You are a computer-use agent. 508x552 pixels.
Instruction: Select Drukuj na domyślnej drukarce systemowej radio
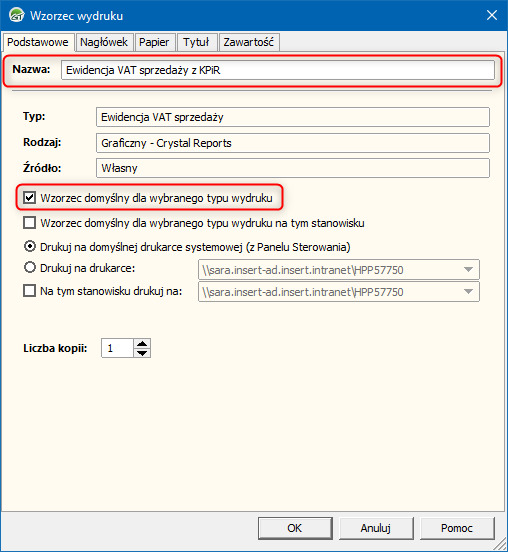(x=30, y=246)
